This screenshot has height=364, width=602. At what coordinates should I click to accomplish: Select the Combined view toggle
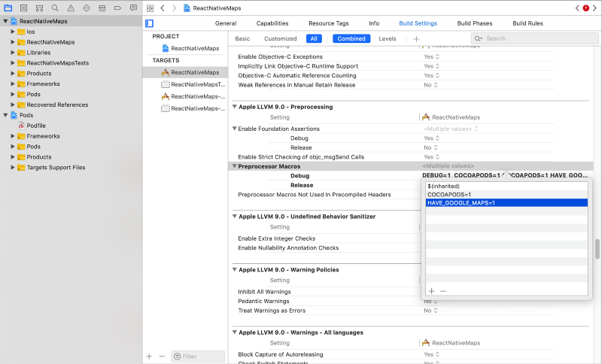point(351,38)
